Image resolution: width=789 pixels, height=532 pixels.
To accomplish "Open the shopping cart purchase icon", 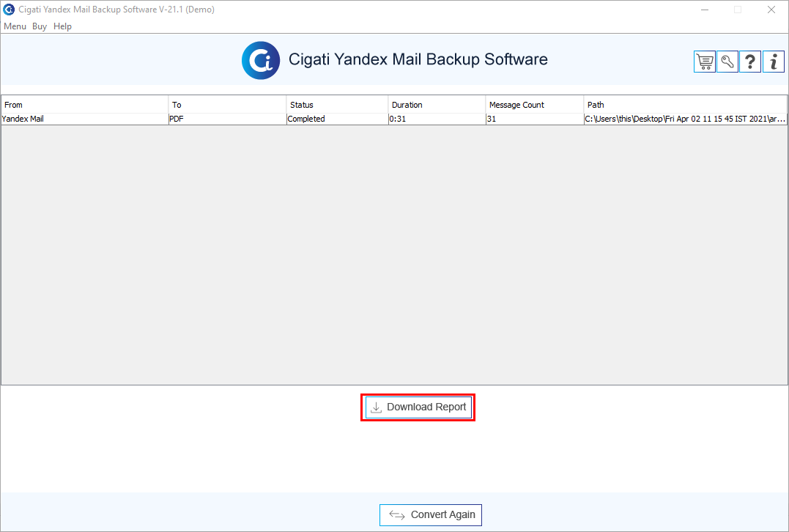I will click(705, 62).
